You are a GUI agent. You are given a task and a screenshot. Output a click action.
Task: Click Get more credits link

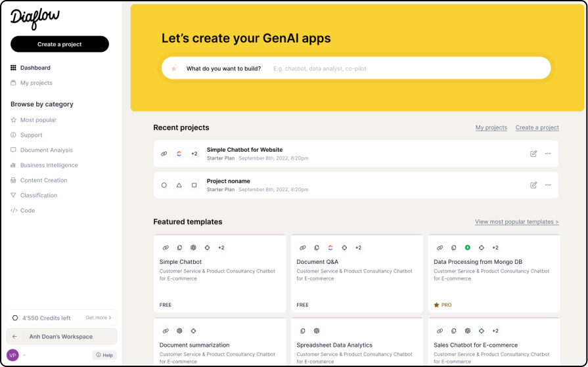pyautogui.click(x=99, y=318)
